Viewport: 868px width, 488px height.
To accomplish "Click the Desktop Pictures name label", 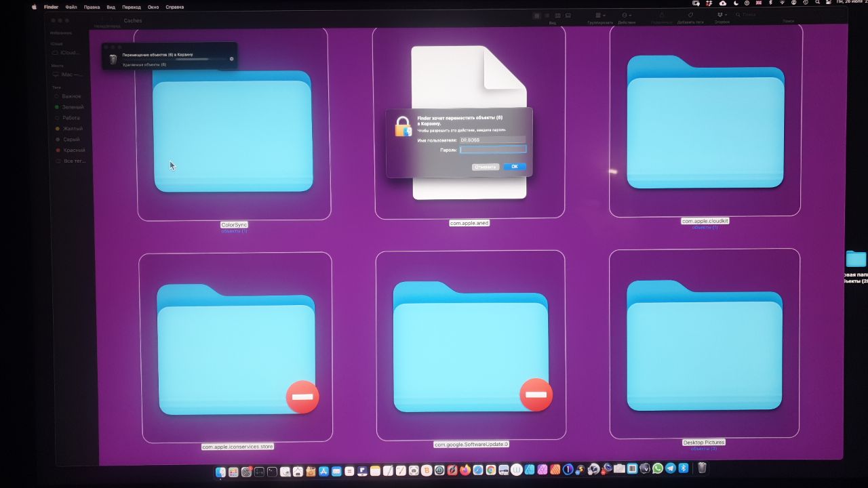I will pos(704,442).
